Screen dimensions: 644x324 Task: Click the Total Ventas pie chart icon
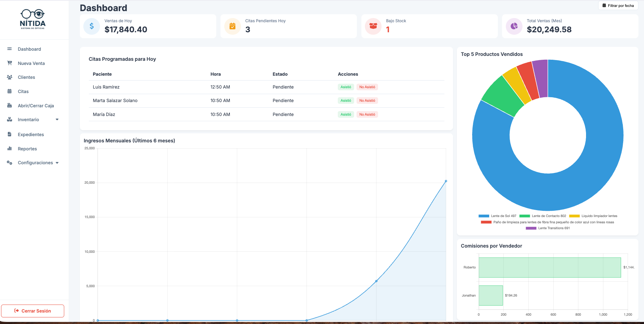coord(514,26)
